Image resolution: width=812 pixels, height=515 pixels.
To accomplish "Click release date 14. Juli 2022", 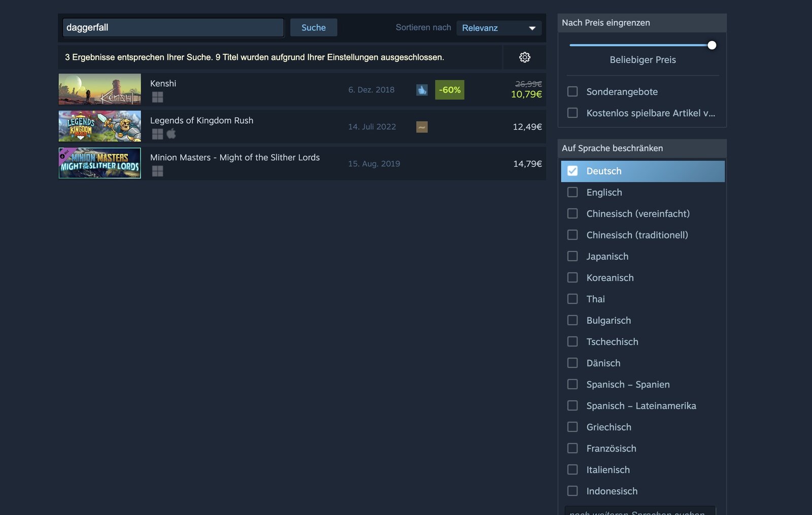I will [372, 127].
